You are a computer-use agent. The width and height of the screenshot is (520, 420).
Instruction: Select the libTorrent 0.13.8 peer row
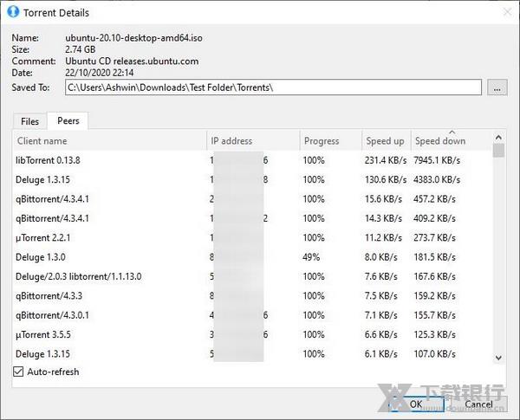[104, 160]
